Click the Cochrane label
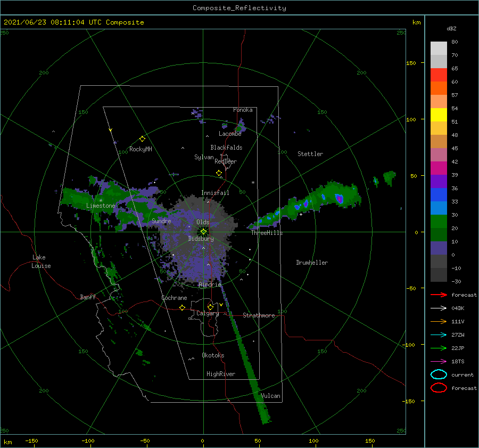The height and width of the screenshot is (448, 479). click(x=174, y=298)
